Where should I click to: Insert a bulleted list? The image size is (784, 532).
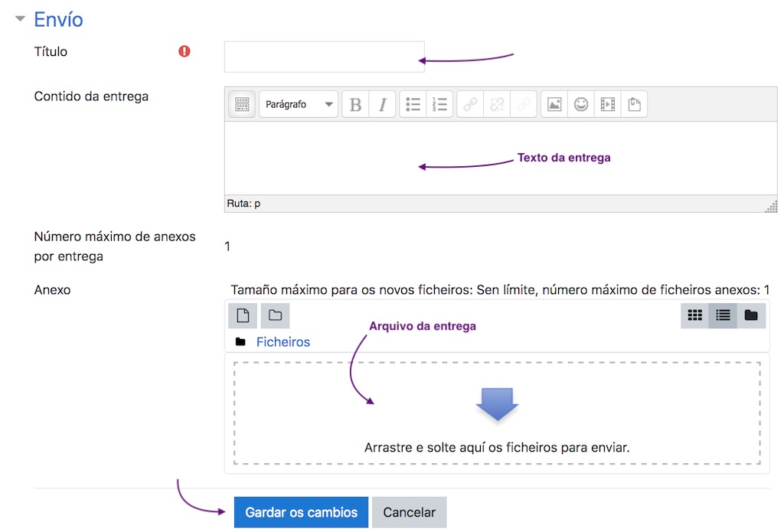coord(413,105)
